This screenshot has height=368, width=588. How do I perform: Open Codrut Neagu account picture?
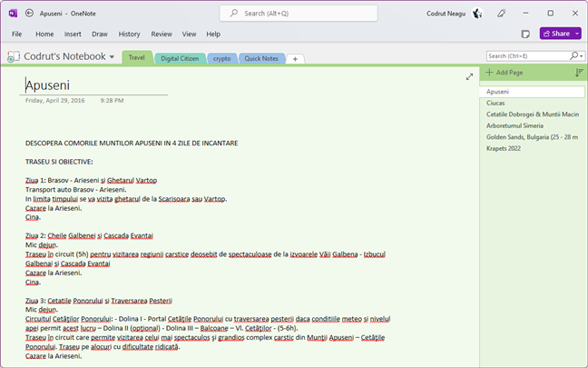477,14
